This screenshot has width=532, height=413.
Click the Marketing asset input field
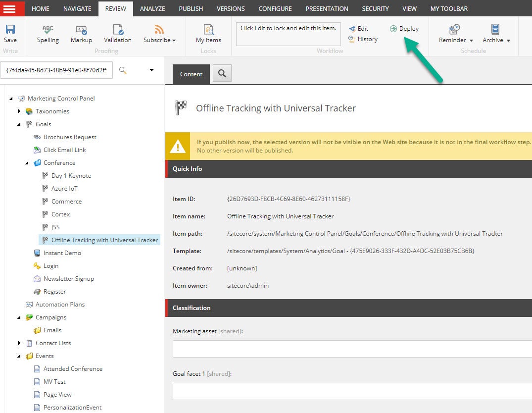tap(352, 349)
